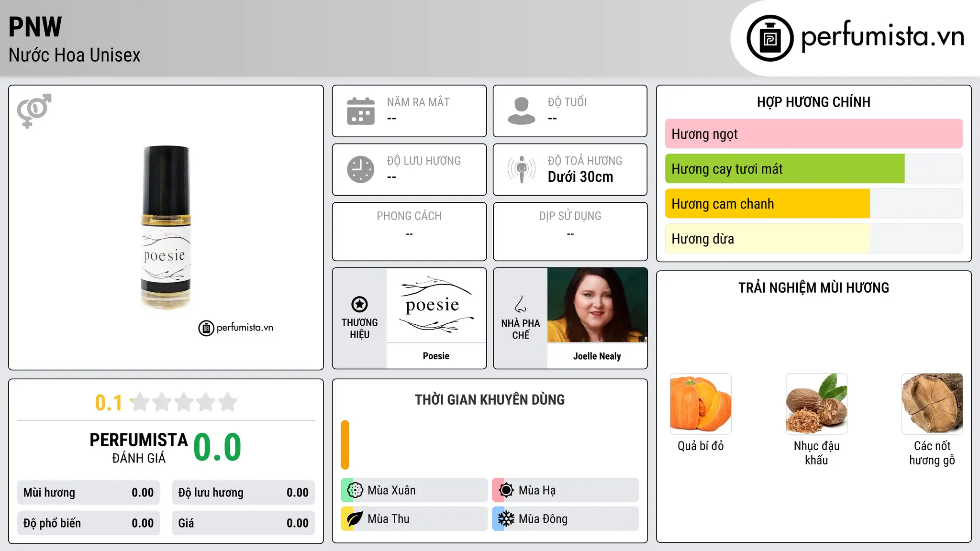Click the sillage icon for Độ Toả Hương
The image size is (980, 551).
click(522, 169)
